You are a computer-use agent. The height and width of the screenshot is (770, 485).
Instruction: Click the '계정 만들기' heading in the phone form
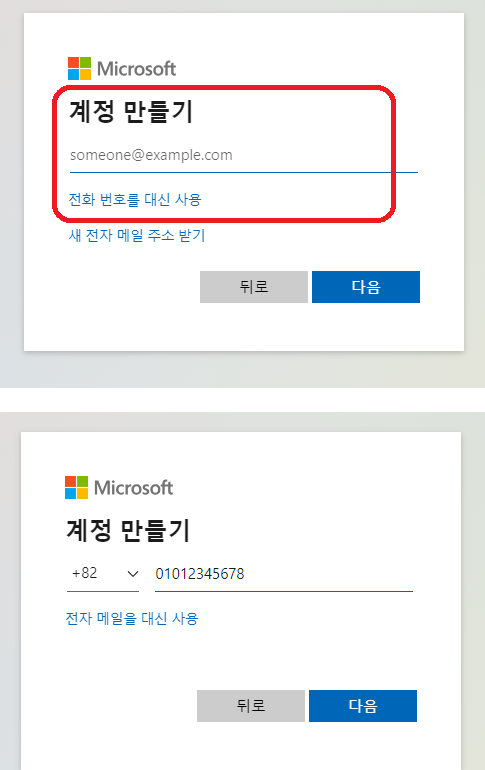coord(128,530)
